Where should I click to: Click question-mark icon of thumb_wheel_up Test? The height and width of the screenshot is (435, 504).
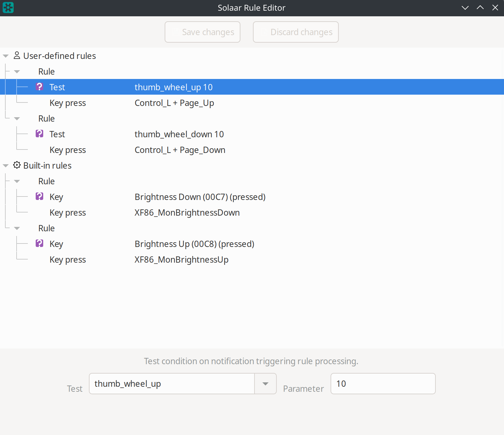coord(39,87)
